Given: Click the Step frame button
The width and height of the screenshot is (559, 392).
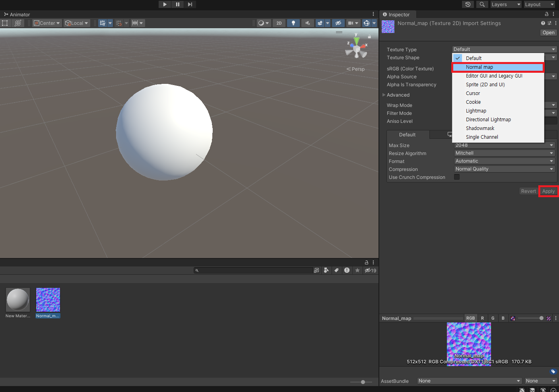Looking at the screenshot, I should (190, 4).
